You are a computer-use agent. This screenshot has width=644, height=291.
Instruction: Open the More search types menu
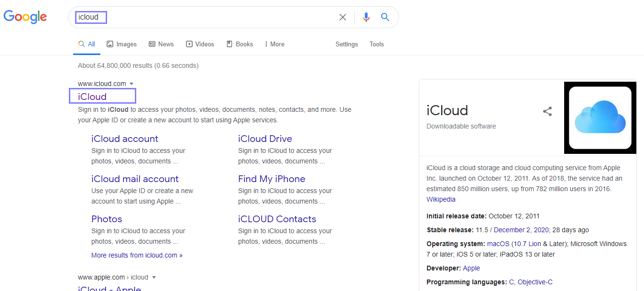pyautogui.click(x=274, y=44)
